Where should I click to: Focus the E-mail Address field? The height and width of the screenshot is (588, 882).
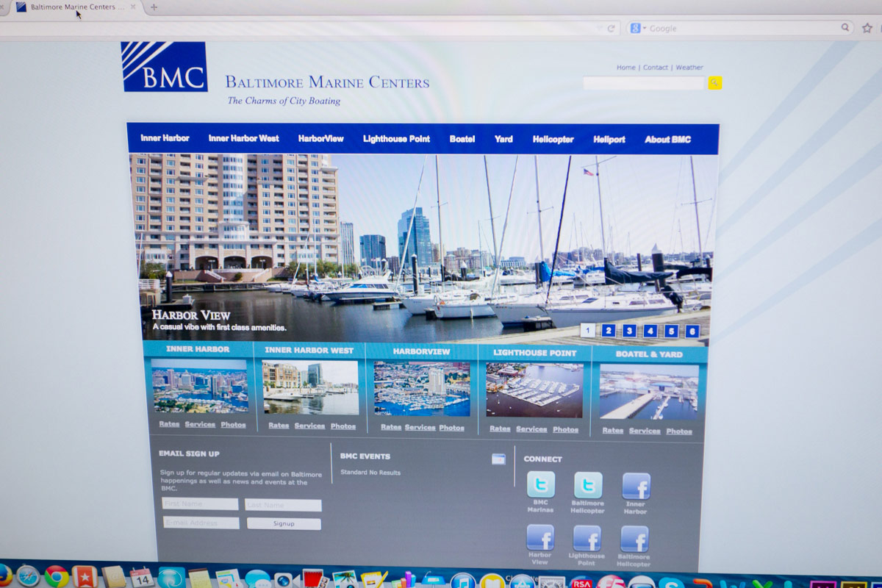coord(201,523)
